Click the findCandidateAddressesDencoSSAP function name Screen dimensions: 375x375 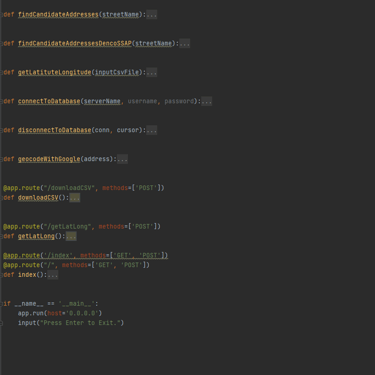(x=75, y=44)
